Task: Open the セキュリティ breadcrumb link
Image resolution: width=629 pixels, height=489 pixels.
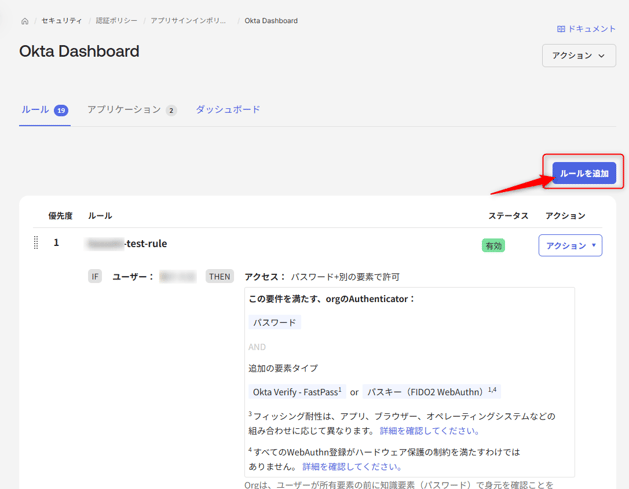Action: click(62, 21)
